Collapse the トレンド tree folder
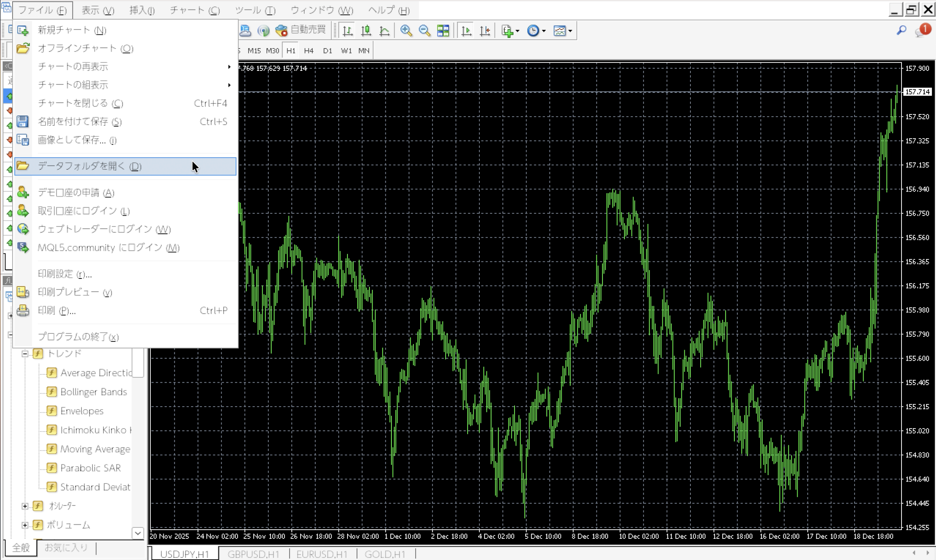936x560 pixels. [x=25, y=354]
